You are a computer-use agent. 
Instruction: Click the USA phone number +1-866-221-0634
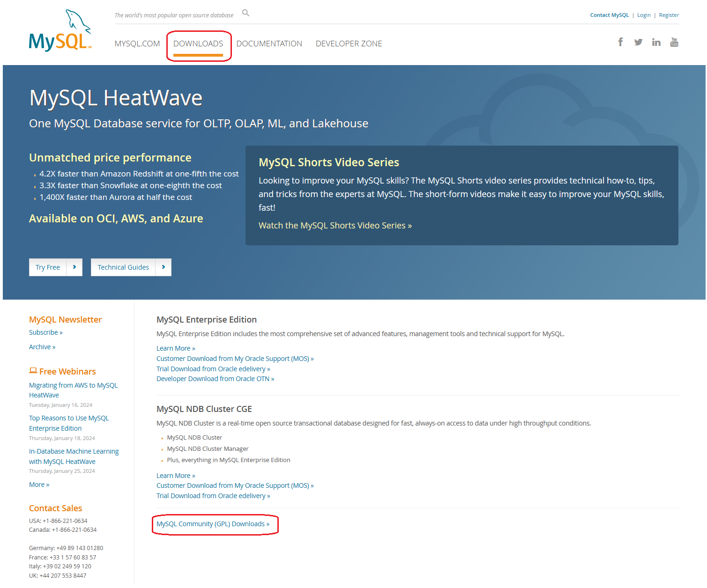(65, 521)
